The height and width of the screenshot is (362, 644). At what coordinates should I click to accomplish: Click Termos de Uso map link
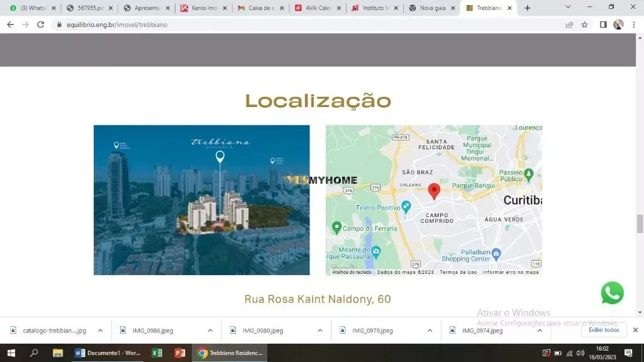(x=458, y=272)
